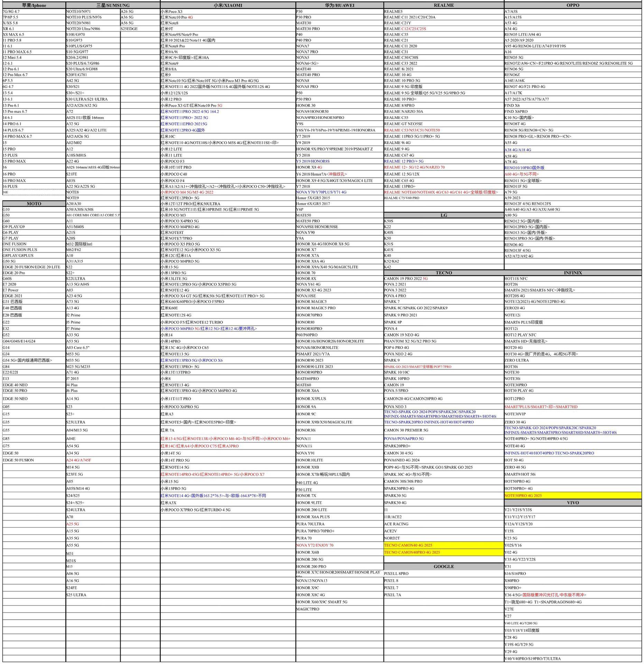Select the 'J7 Prime' cell
This screenshot has width=644, height=664.
tap(93, 329)
